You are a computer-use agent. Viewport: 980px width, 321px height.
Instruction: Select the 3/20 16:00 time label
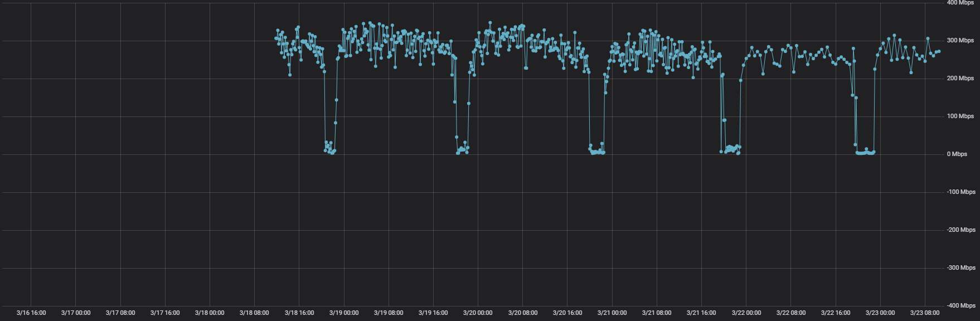(x=567, y=313)
